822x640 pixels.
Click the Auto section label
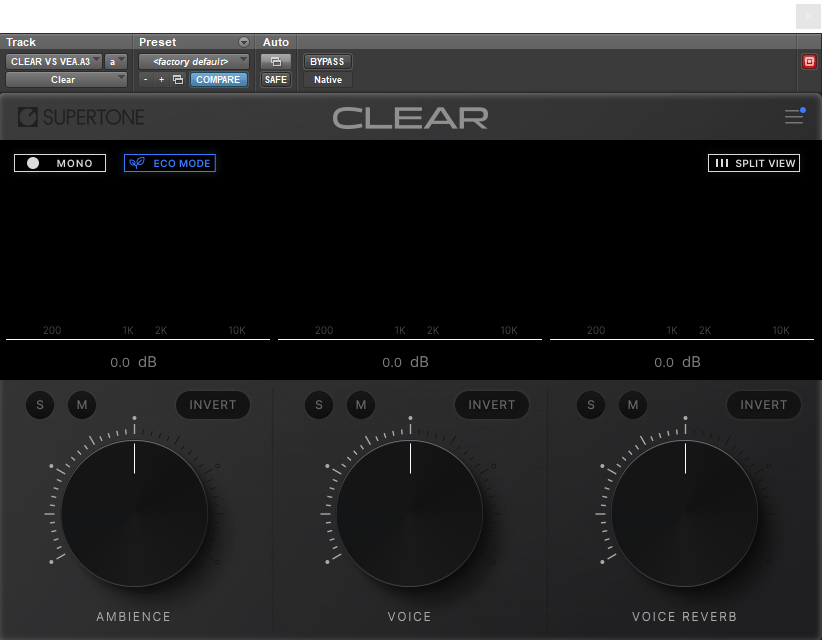click(x=276, y=42)
